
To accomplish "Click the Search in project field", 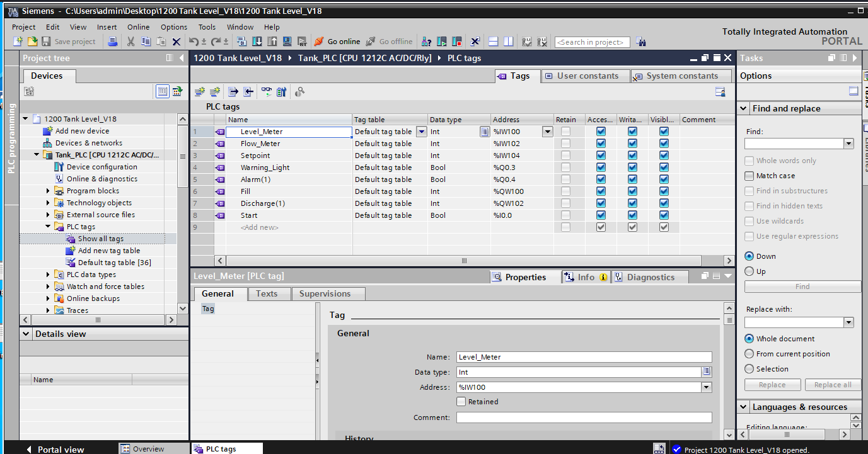I will [x=593, y=42].
